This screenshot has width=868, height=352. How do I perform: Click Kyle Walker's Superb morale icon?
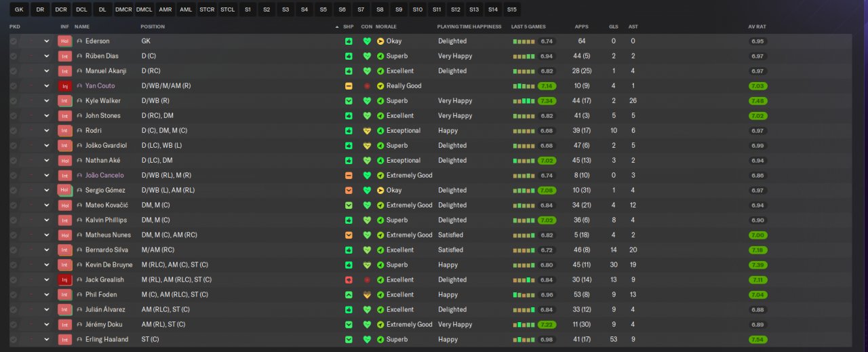(380, 101)
